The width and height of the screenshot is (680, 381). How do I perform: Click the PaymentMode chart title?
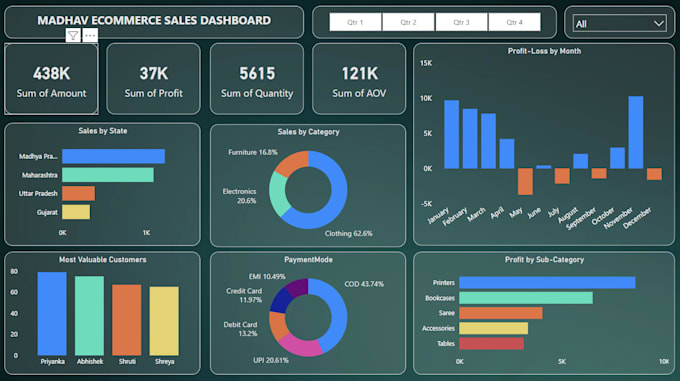coord(308,260)
